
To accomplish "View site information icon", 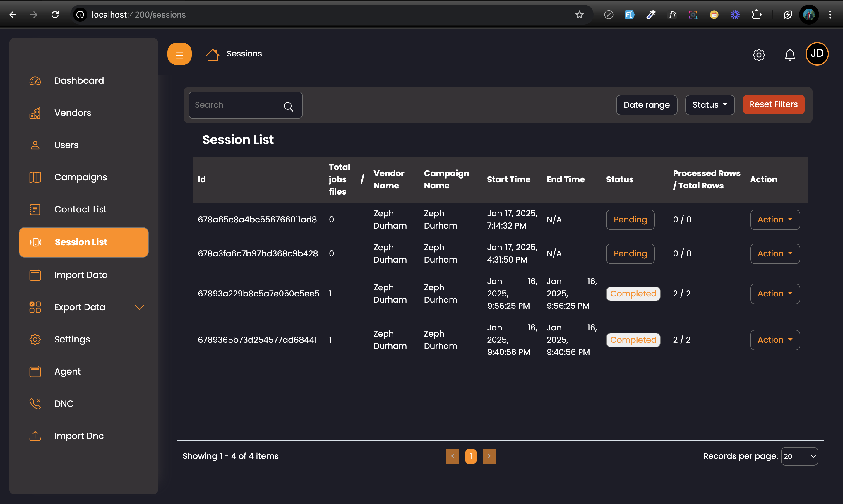I will tap(80, 15).
